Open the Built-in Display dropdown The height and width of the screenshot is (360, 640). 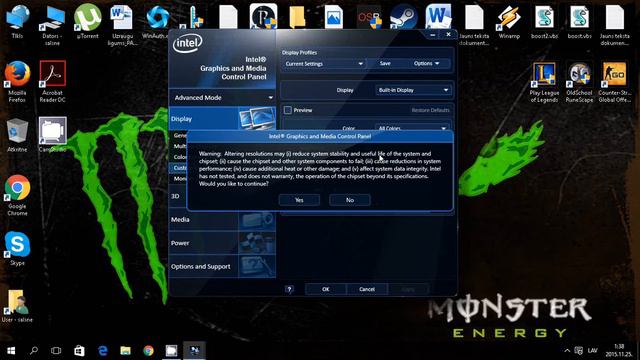pyautogui.click(x=413, y=90)
